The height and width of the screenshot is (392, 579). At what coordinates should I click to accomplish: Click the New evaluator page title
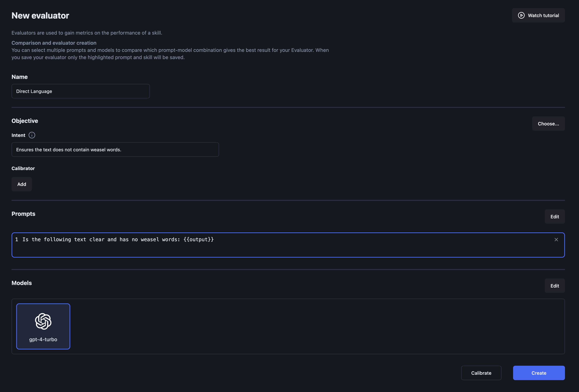(x=40, y=16)
